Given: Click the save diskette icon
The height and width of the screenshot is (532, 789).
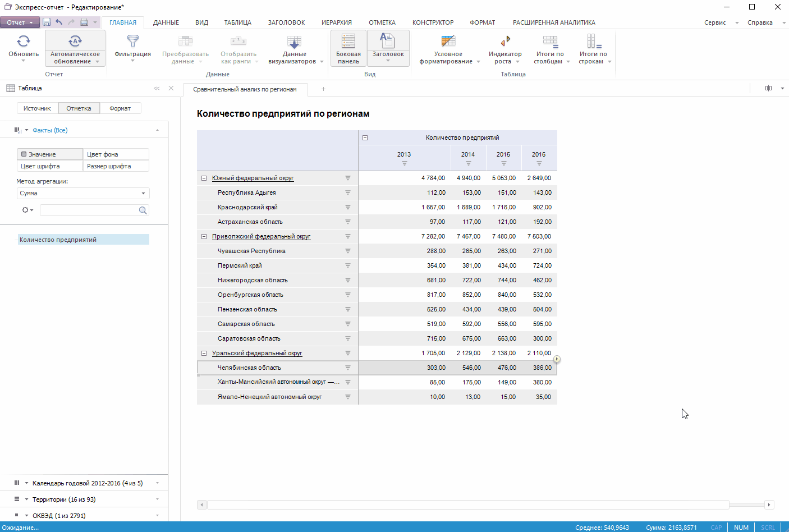Looking at the screenshot, I should [x=47, y=22].
